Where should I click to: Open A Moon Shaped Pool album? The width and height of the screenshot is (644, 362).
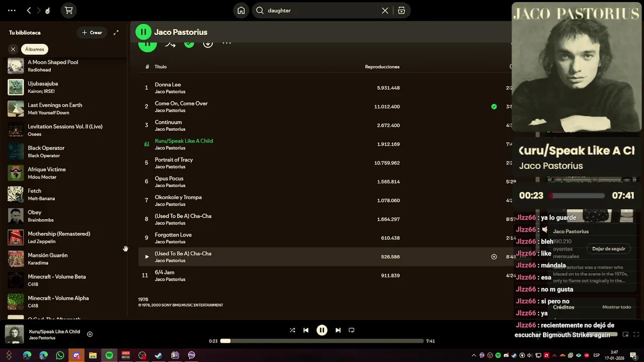point(65,66)
